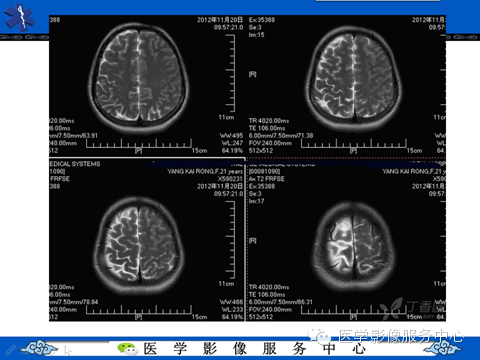Click the green WeChat icon in bottom banner
Viewport: 480px width, 360px height.
click(128, 349)
